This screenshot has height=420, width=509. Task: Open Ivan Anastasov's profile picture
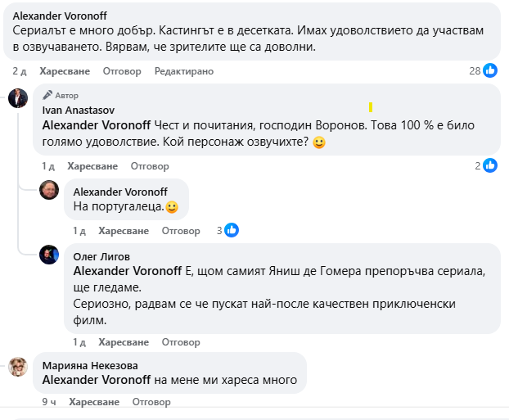18,98
